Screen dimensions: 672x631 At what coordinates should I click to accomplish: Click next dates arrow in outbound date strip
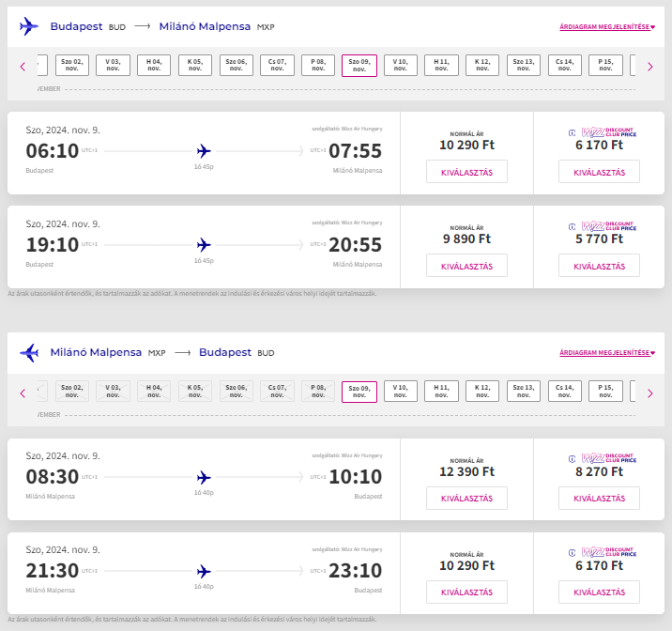click(650, 67)
